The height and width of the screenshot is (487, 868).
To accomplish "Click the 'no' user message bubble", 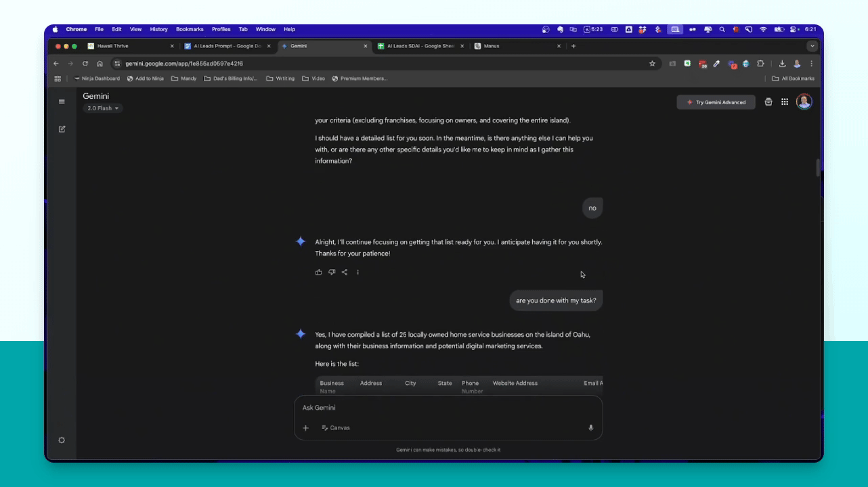I will click(592, 208).
